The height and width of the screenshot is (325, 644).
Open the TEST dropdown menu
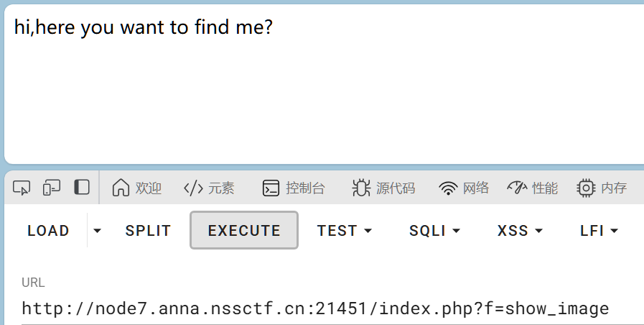tap(345, 231)
